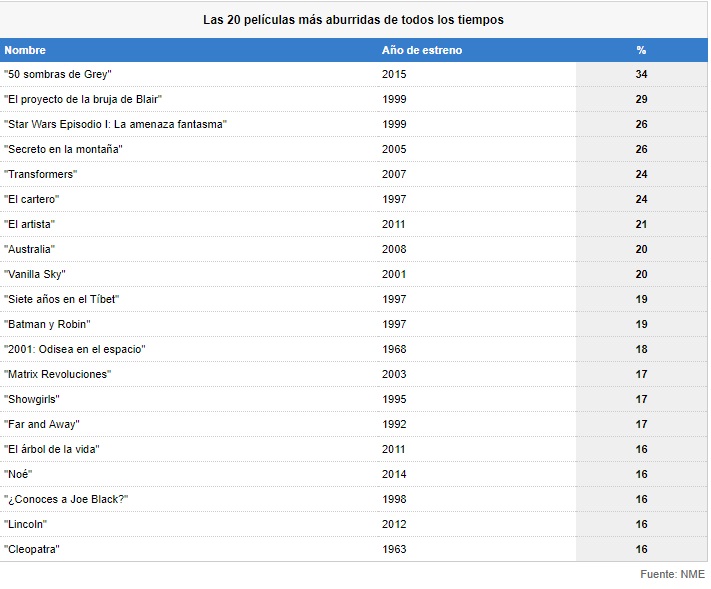Select the "Matrix Revoluciones" cell
Image resolution: width=711 pixels, height=589 pixels.
[x=57, y=374]
